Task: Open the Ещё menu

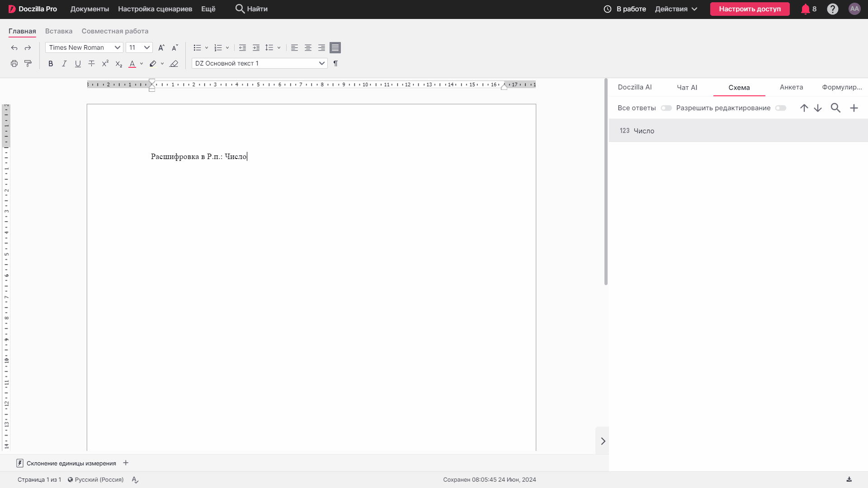Action: 208,9
